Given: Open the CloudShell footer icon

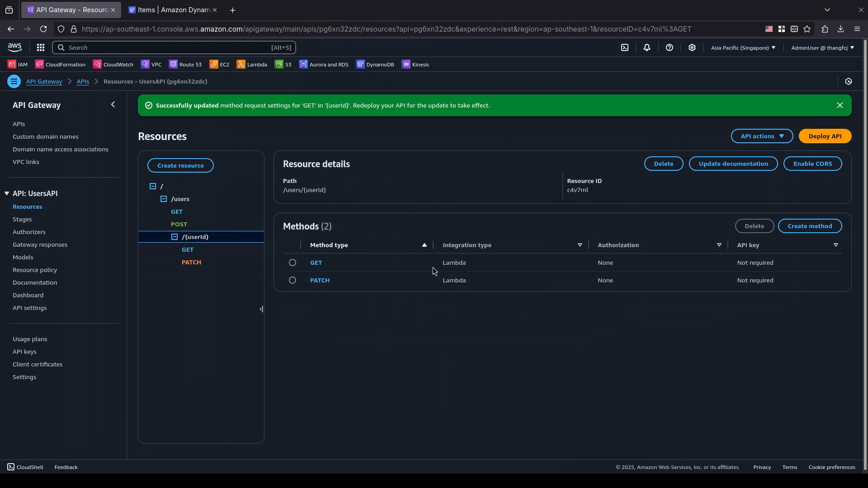Looking at the screenshot, I should [x=25, y=467].
